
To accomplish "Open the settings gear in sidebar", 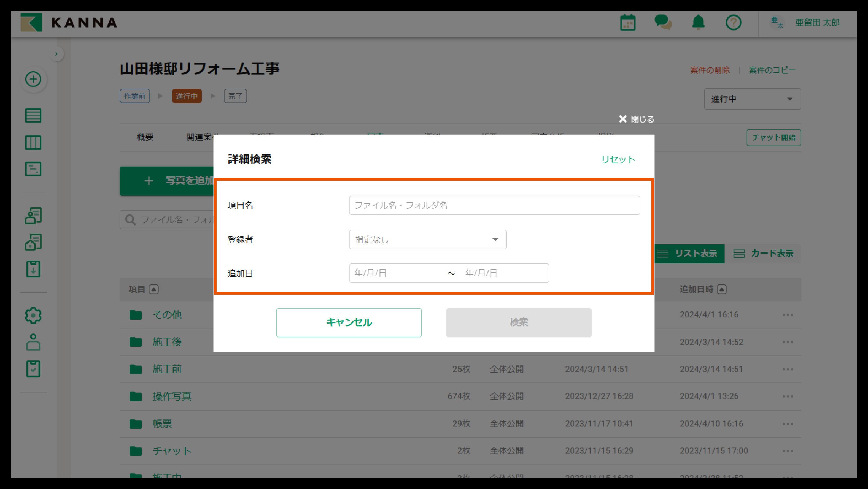I will [33, 316].
